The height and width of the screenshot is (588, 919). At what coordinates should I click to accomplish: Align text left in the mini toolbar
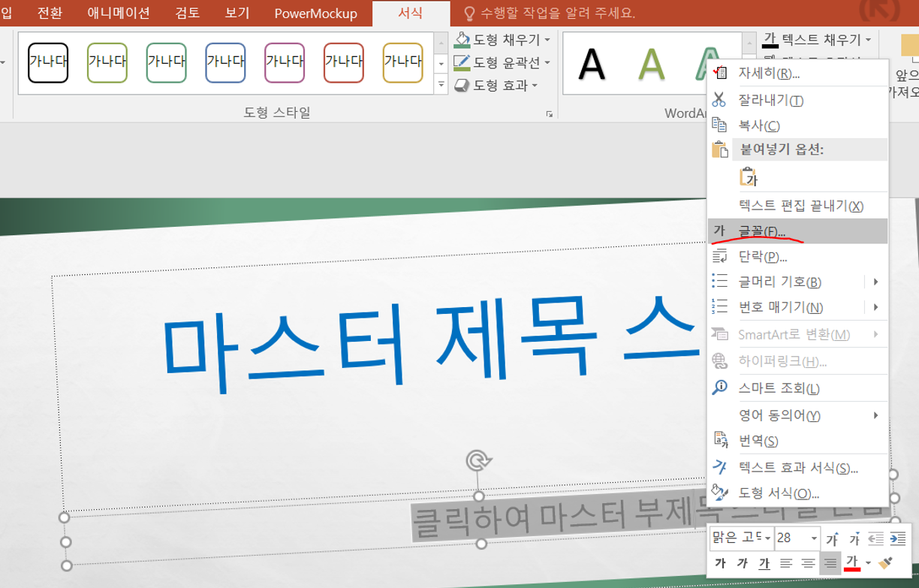786,562
